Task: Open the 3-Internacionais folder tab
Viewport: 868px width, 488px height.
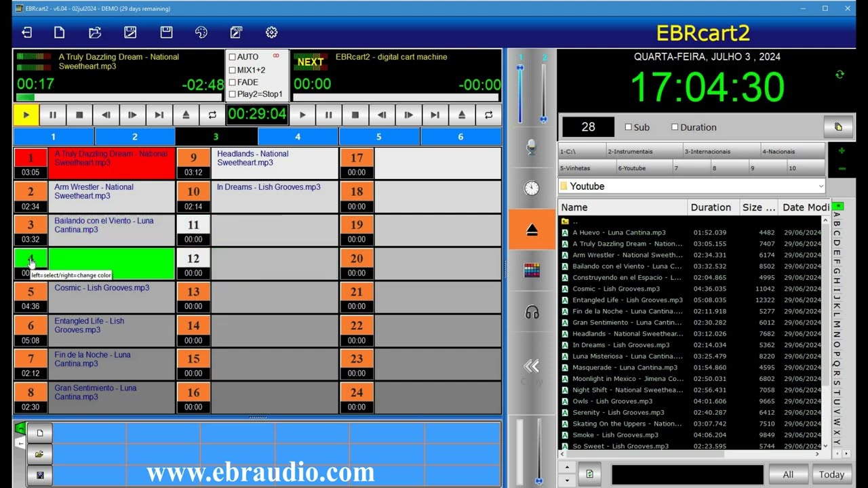Action: 721,151
